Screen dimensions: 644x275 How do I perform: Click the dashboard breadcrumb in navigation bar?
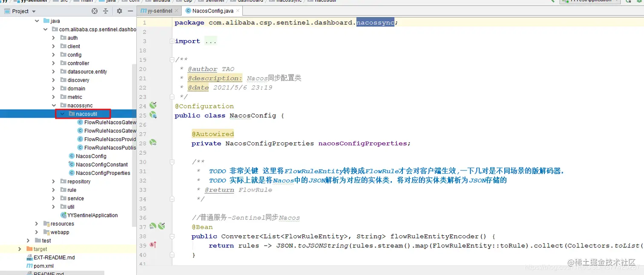[250, 1]
